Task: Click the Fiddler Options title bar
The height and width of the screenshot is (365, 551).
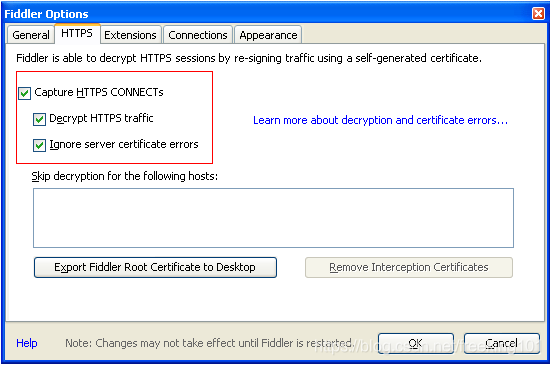Action: click(x=267, y=14)
